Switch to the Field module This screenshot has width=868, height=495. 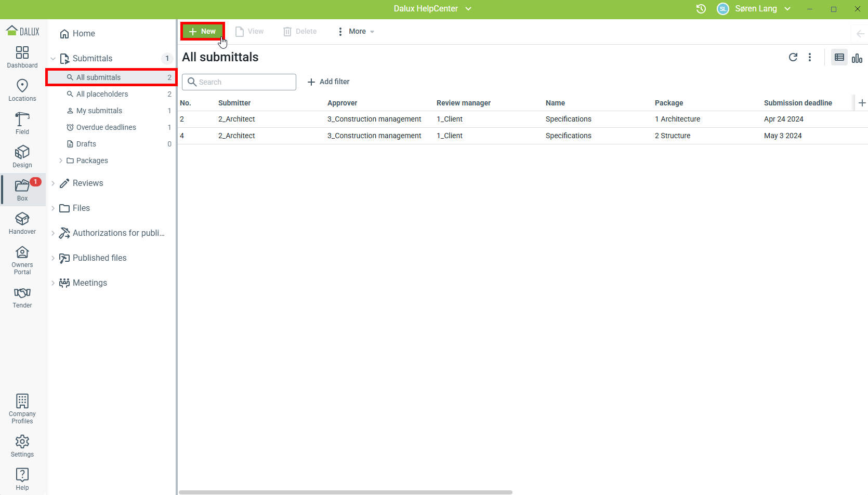[x=22, y=123]
